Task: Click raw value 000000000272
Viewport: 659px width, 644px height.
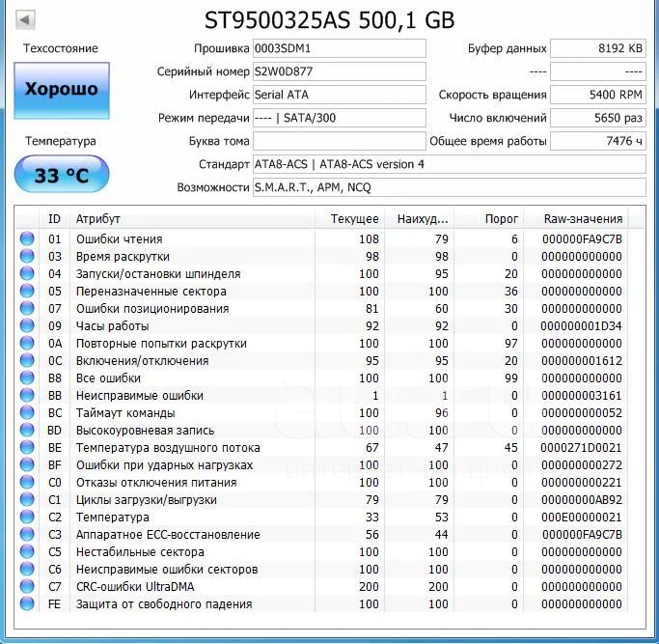Action: coord(581,465)
